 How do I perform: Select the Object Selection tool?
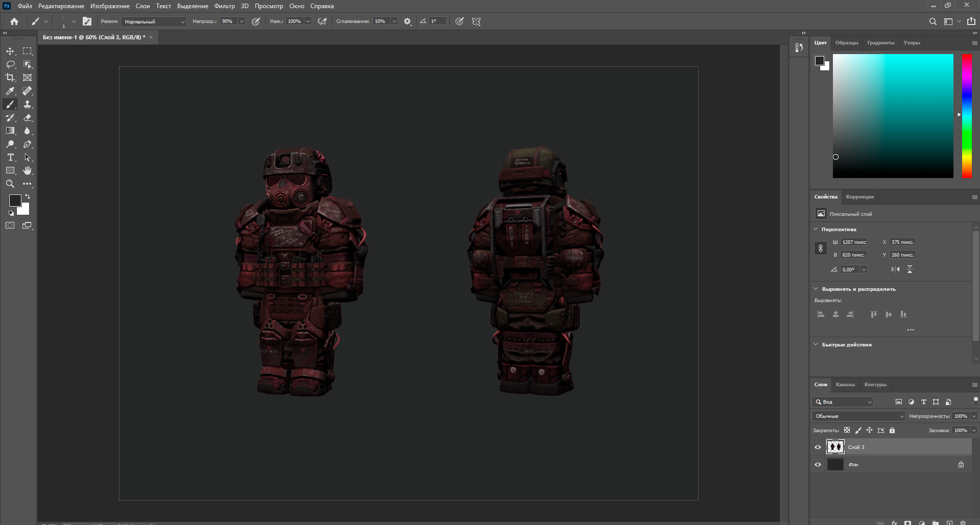pos(28,64)
